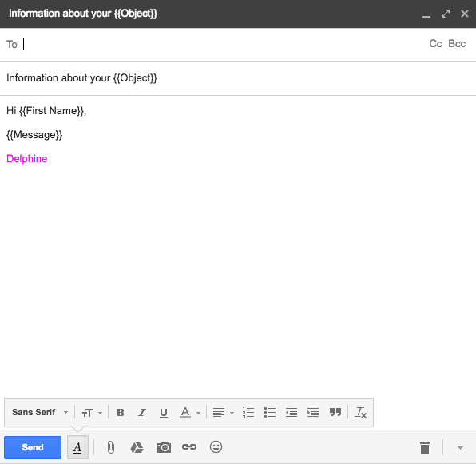Image resolution: width=476 pixels, height=464 pixels.
Task: Insert files using Google Drive icon
Action: tap(137, 447)
